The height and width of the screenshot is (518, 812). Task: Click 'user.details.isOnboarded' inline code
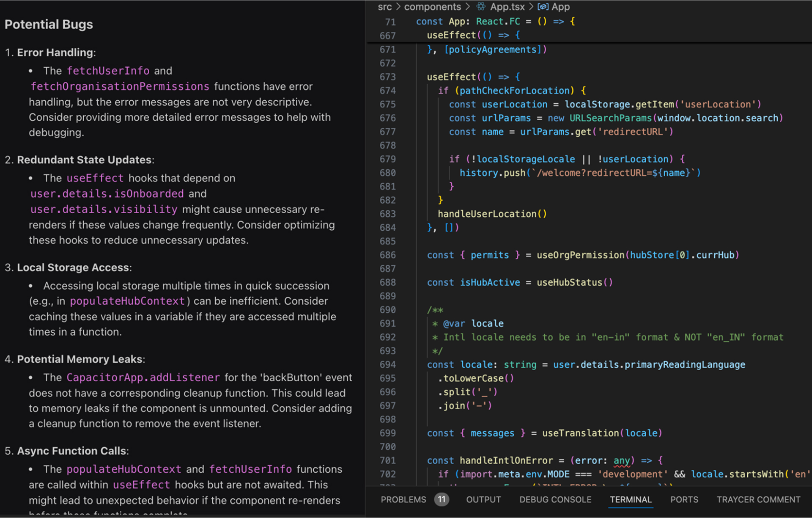point(107,194)
